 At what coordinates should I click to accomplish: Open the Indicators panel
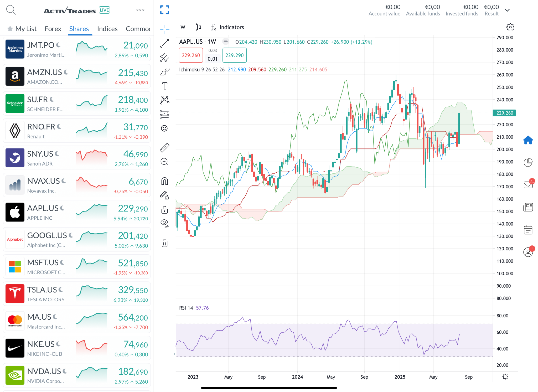coord(227,27)
